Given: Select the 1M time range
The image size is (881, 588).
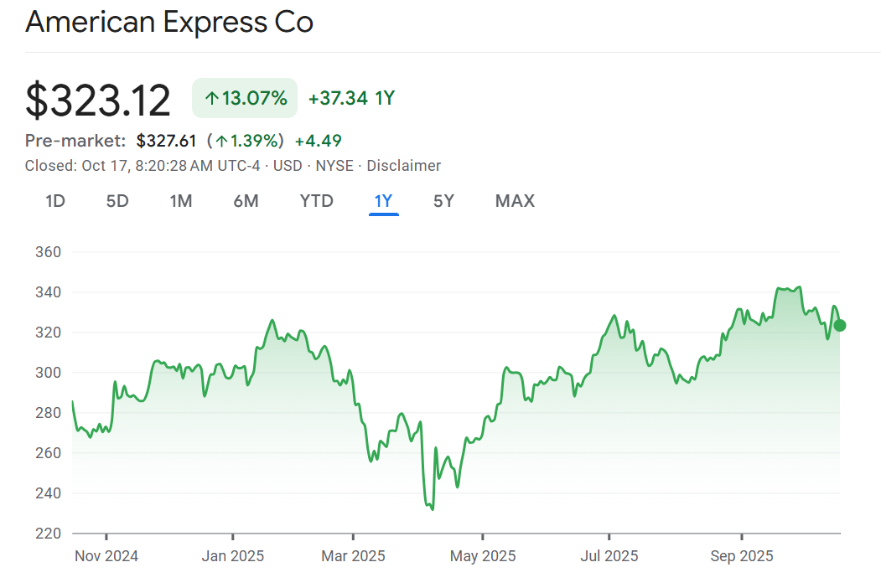Looking at the screenshot, I should tap(180, 201).
